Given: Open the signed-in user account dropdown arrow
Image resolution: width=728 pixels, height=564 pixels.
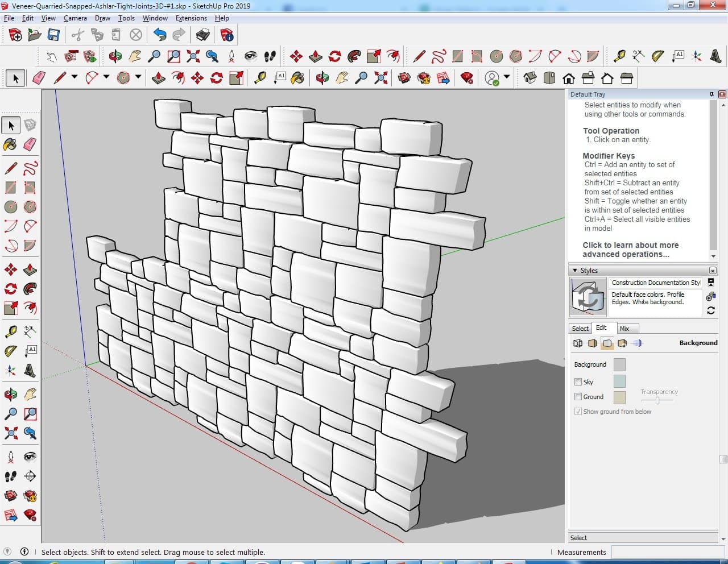Looking at the screenshot, I should tap(507, 77).
